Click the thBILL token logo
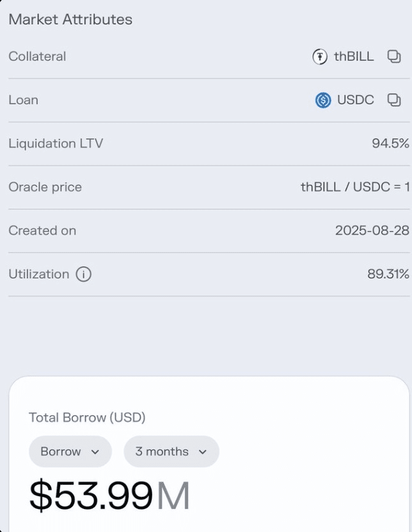Image resolution: width=412 pixels, height=532 pixels. pos(320,56)
